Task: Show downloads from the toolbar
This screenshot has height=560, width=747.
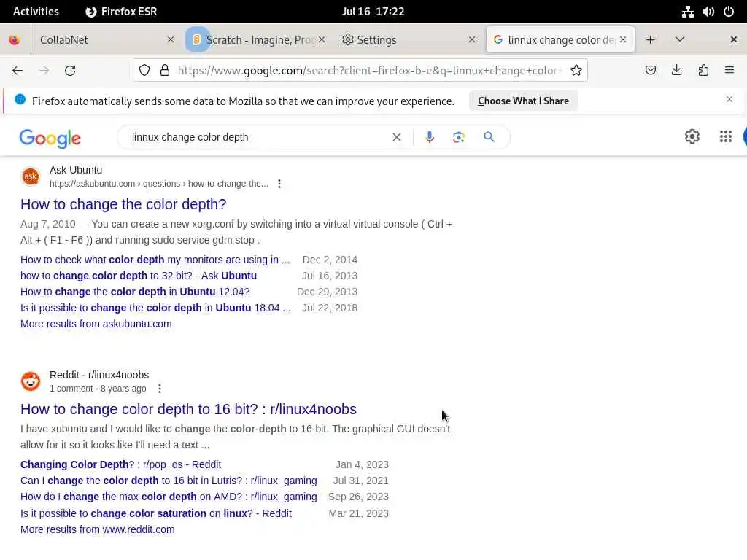Action: (x=676, y=71)
